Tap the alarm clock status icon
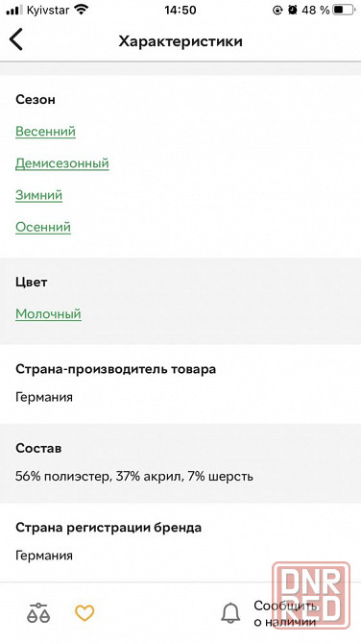The width and height of the screenshot is (361, 644). [293, 10]
